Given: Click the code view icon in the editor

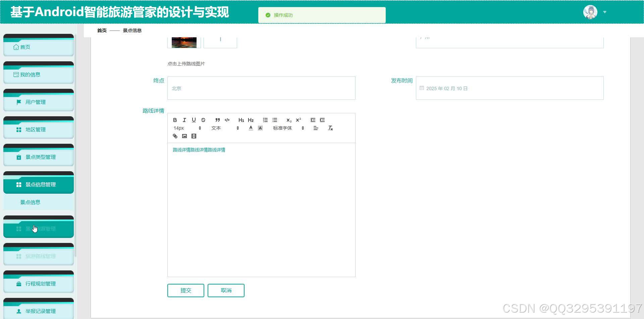Looking at the screenshot, I should click(x=227, y=120).
